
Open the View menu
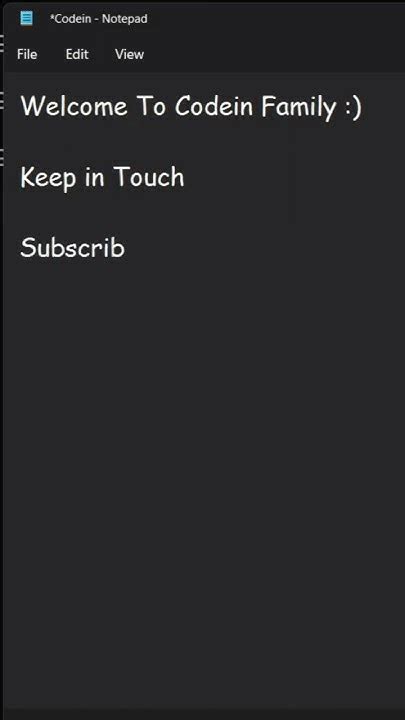click(x=129, y=54)
